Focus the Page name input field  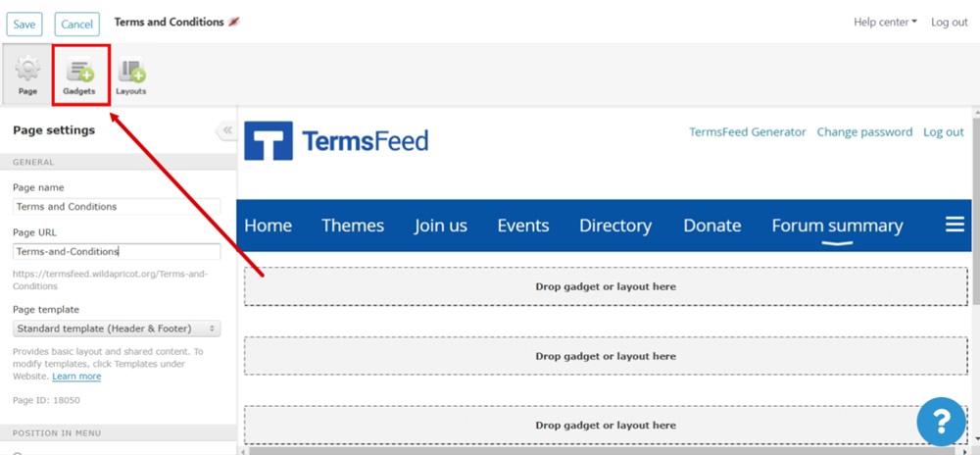point(117,206)
